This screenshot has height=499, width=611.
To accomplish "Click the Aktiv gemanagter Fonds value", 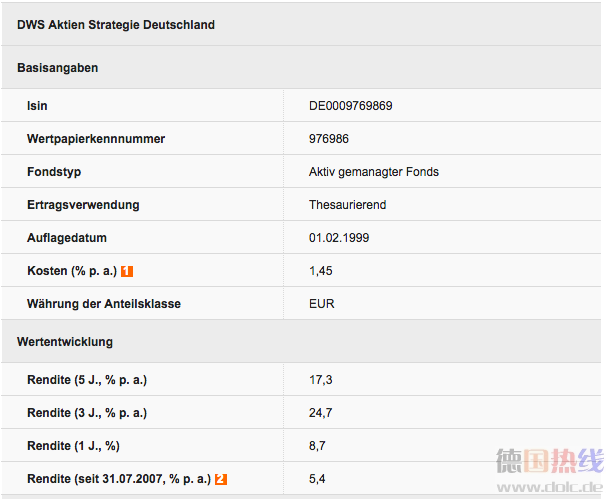I will tap(374, 172).
